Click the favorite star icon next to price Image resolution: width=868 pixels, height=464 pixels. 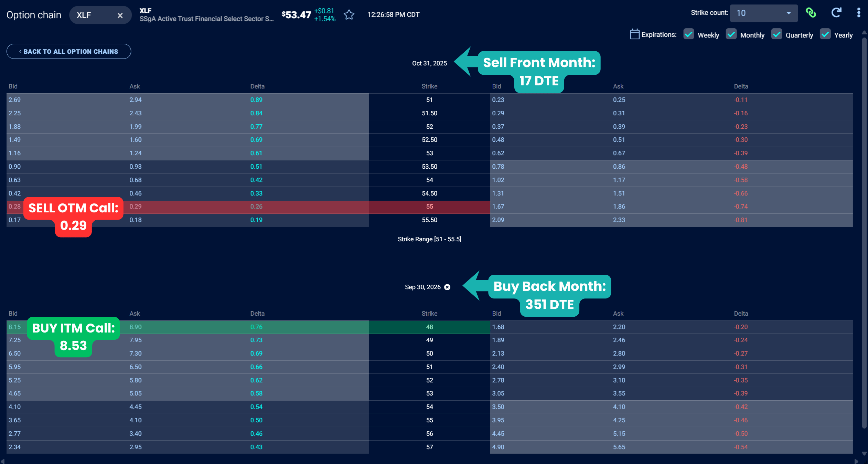[349, 15]
